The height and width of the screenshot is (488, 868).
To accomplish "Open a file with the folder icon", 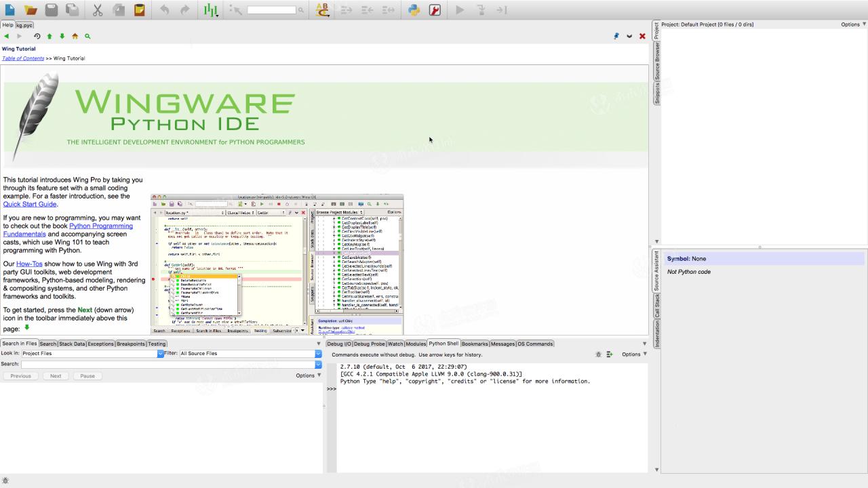I will 31,10.
